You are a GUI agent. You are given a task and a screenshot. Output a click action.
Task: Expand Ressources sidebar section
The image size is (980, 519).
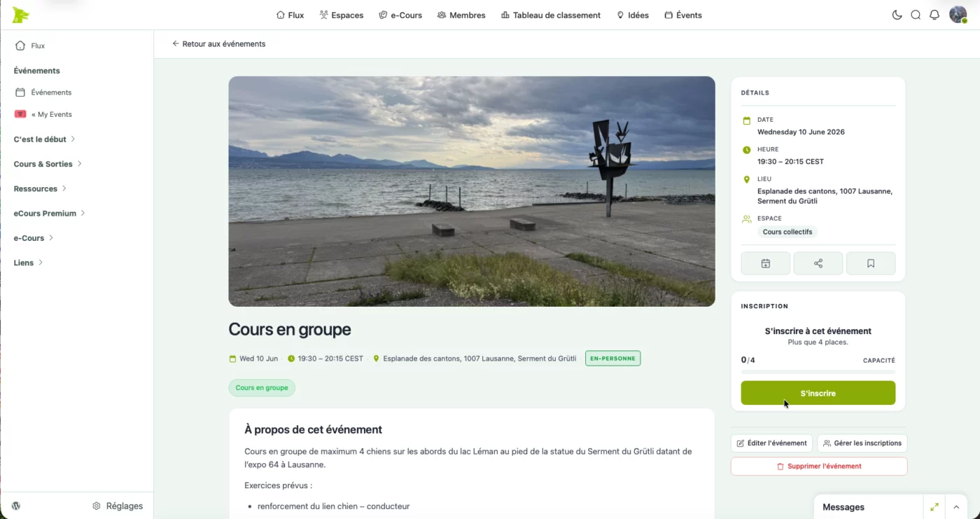(x=40, y=188)
